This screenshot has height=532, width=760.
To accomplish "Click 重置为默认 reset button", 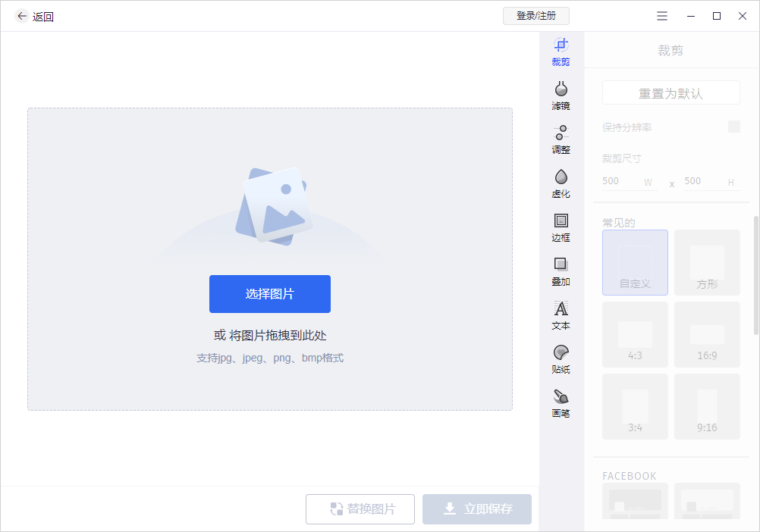I will click(670, 93).
